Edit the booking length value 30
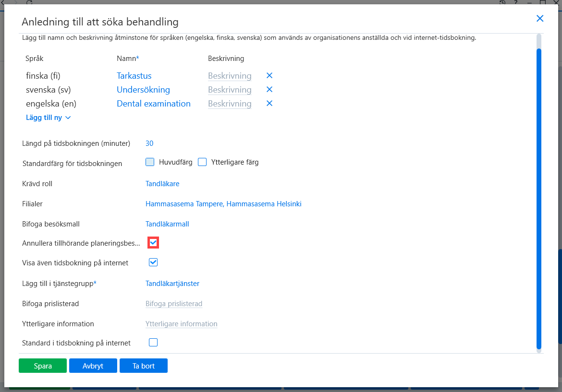Screen dimensions: 562x392 [149, 143]
